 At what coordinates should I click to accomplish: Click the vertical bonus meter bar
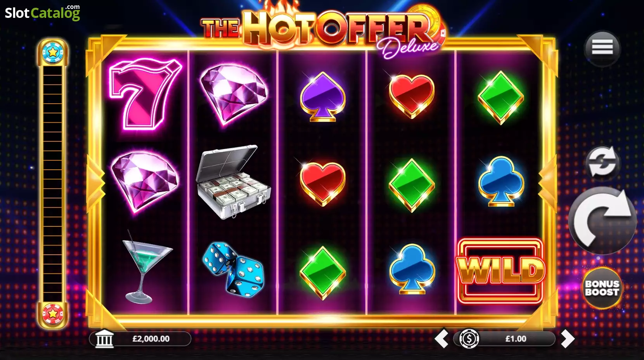(52, 183)
